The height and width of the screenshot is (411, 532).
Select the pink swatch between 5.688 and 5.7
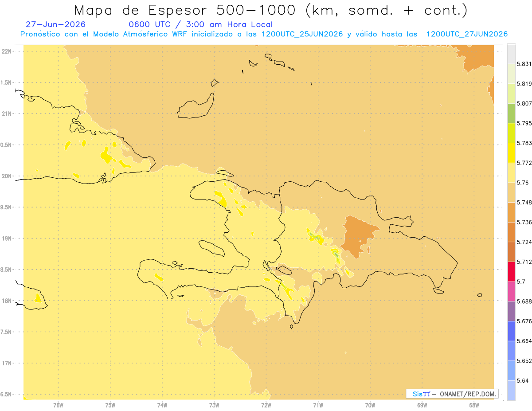511,292
